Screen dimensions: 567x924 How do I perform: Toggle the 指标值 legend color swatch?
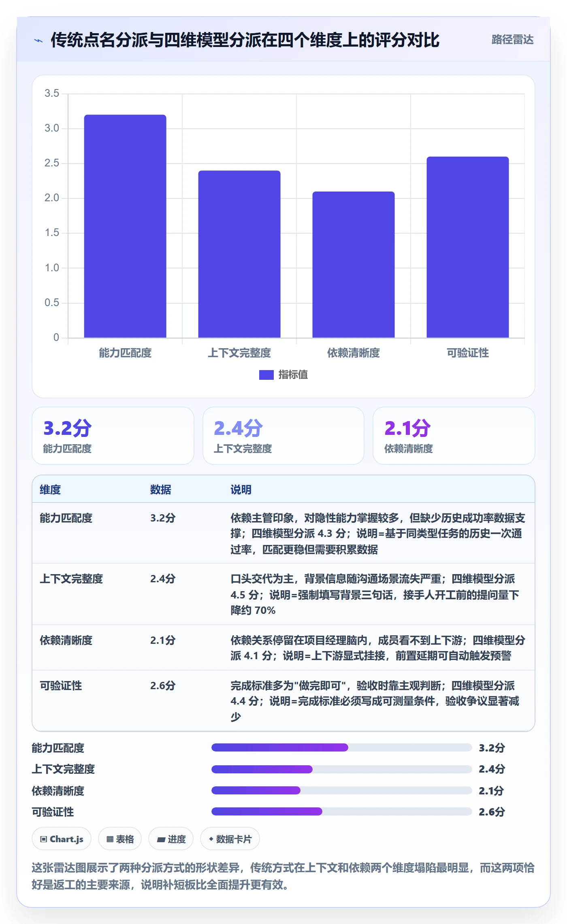pos(266,375)
